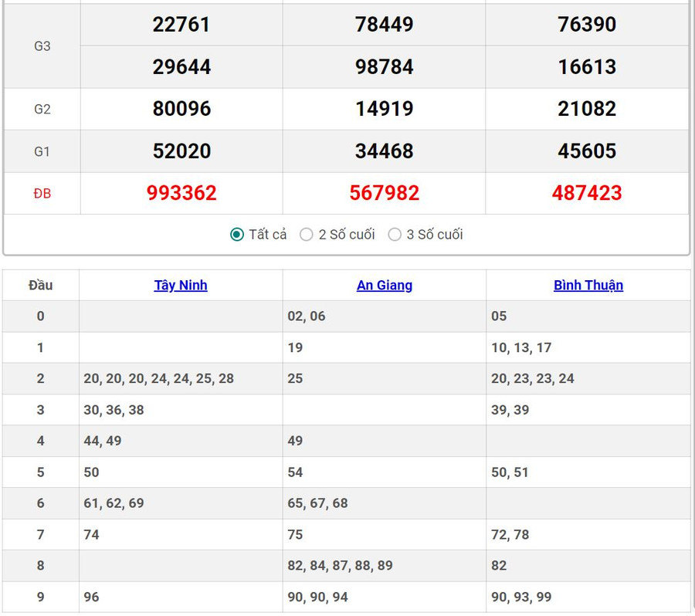
Task: Switch to '3 Số cuối' filter
Action: click(395, 235)
